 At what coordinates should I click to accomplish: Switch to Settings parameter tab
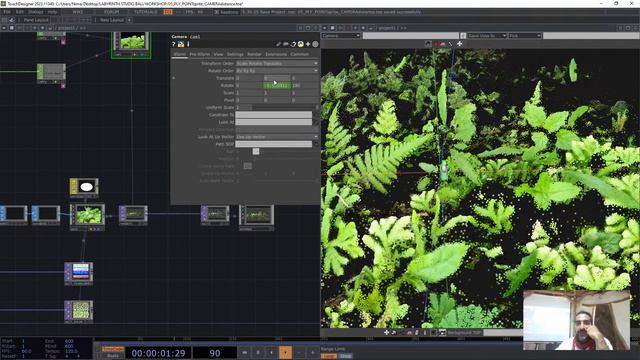click(235, 54)
